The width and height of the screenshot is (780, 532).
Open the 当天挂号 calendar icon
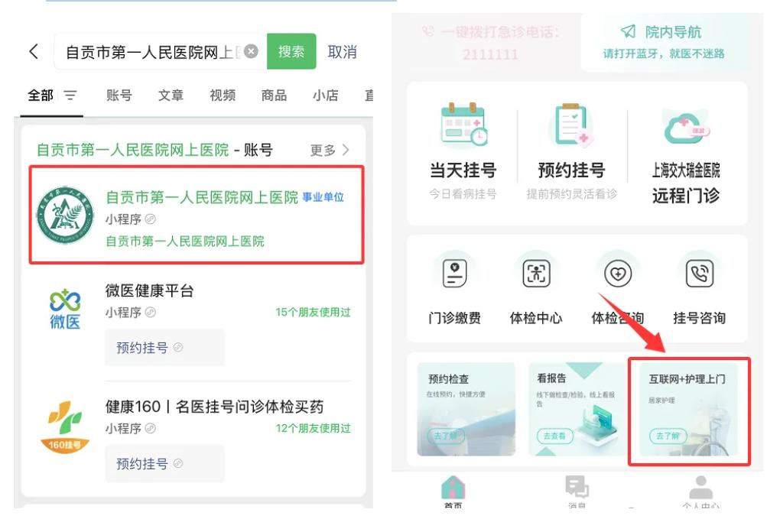coord(463,125)
